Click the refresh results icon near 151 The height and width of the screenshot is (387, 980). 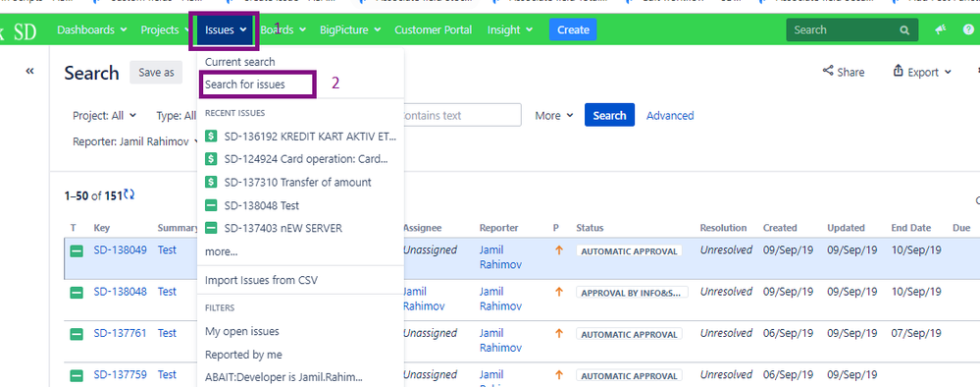129,194
